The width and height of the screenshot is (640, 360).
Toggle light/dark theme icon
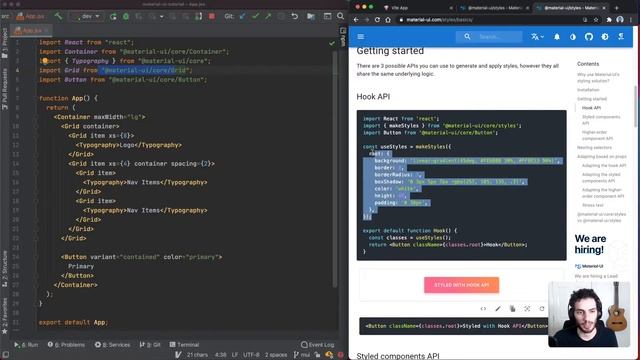pos(605,37)
